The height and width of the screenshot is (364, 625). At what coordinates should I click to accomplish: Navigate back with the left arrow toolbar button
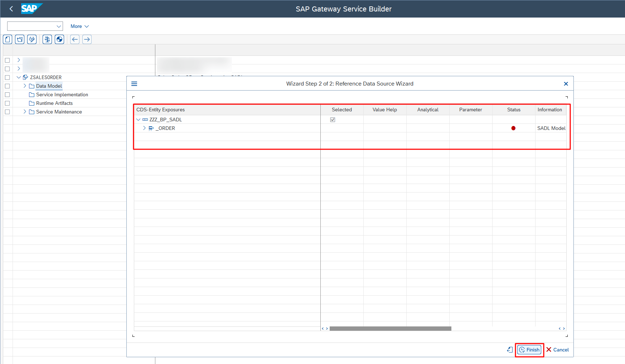pos(75,39)
